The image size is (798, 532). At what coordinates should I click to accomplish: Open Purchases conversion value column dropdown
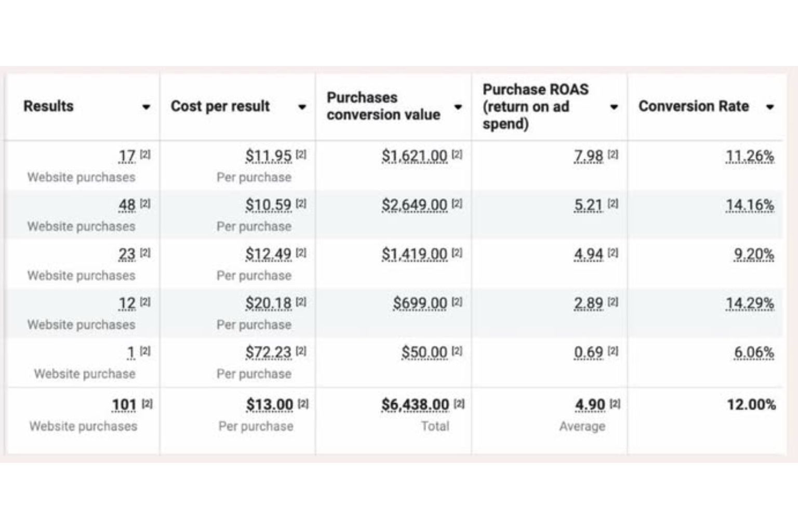click(x=458, y=107)
